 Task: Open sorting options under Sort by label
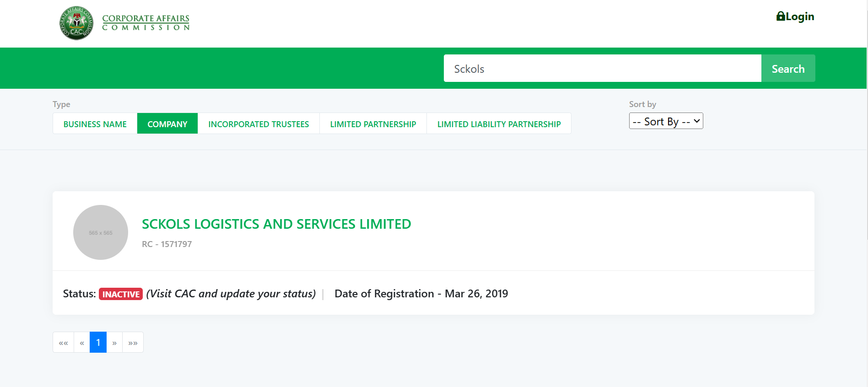click(x=666, y=121)
